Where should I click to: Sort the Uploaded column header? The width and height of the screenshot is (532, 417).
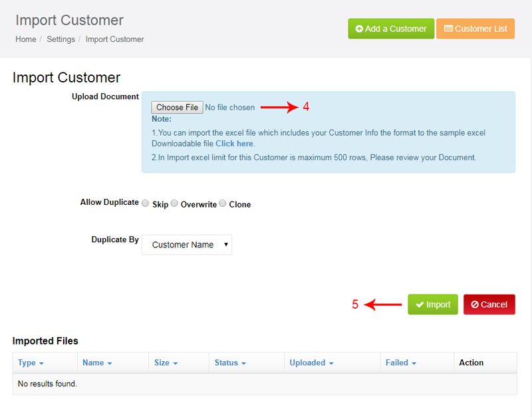[311, 362]
